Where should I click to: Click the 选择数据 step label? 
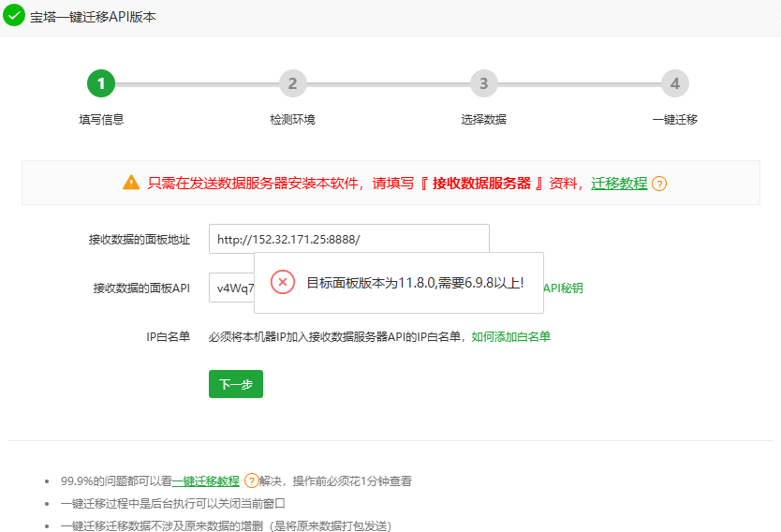click(483, 120)
